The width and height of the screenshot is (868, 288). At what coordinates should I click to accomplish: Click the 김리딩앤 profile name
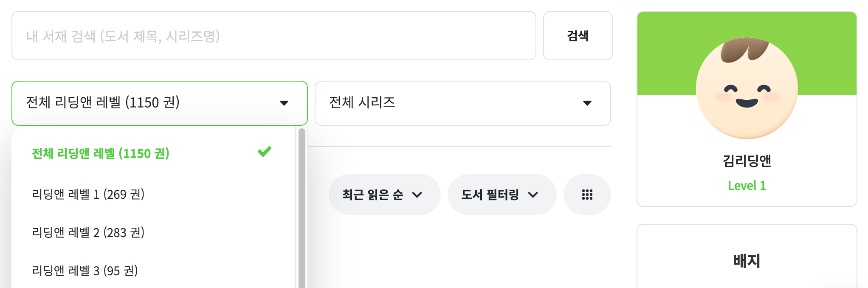coord(747,161)
